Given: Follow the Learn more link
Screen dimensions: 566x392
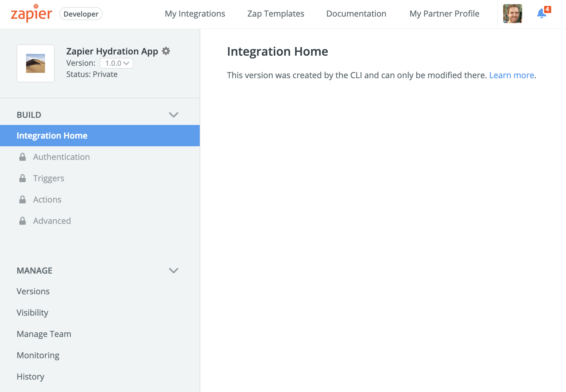Looking at the screenshot, I should (x=511, y=75).
